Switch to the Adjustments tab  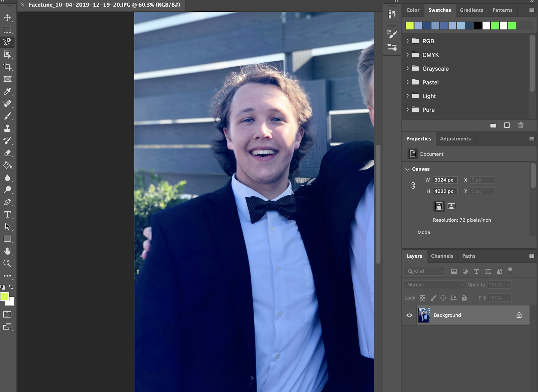455,139
